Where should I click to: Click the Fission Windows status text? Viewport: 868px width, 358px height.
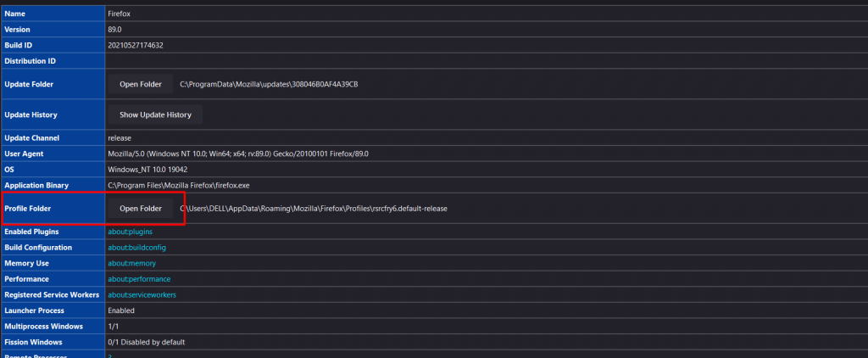tap(146, 342)
